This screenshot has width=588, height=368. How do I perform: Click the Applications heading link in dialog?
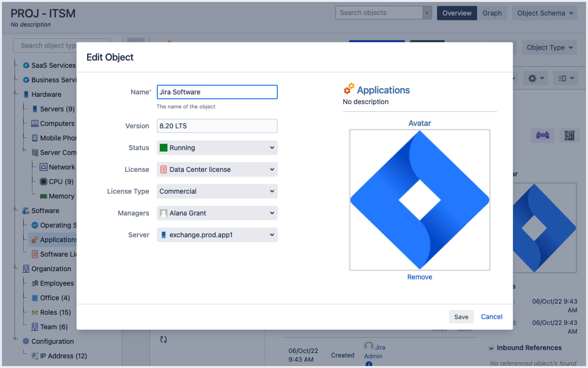(383, 90)
